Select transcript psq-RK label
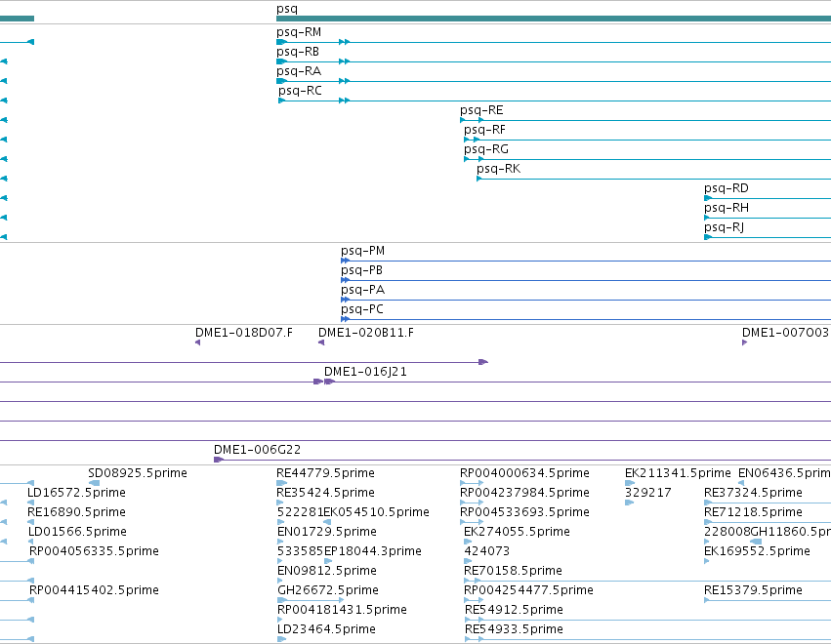Screen dimensions: 831x644 [499, 169]
